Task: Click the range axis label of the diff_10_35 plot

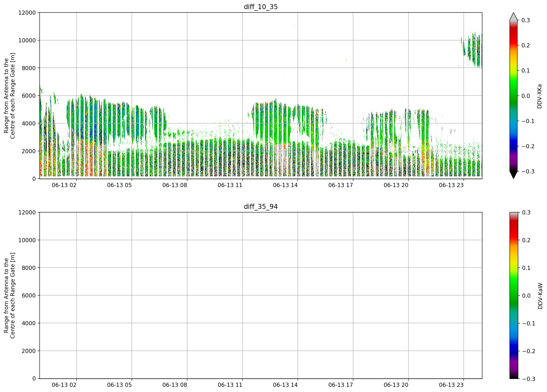Action: coord(9,96)
